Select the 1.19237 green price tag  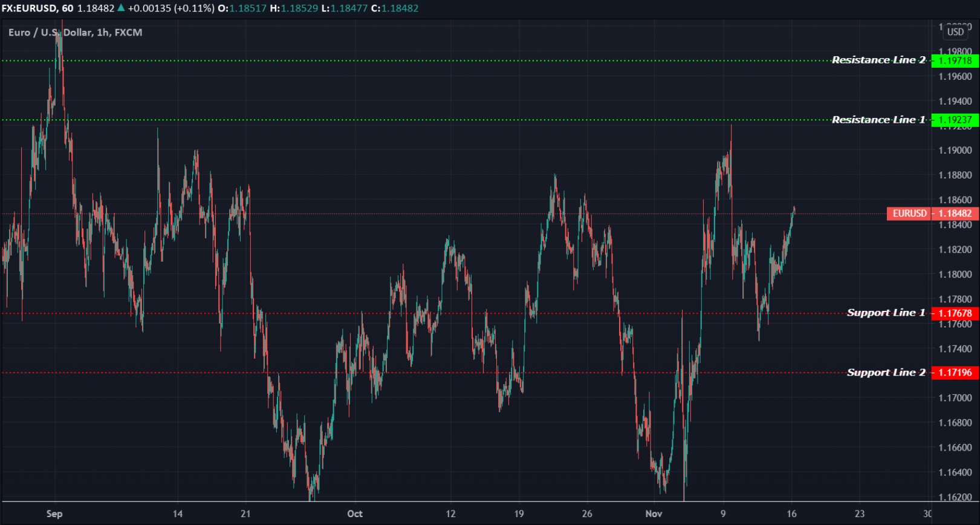pyautogui.click(x=955, y=120)
